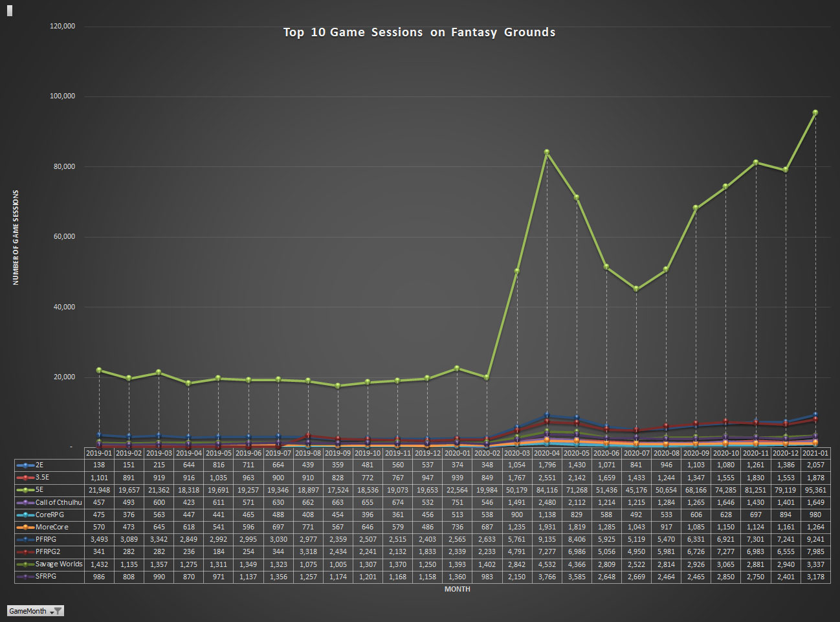The height and width of the screenshot is (622, 840).
Task: Click the 5E data point at 2019-01
Action: tap(99, 370)
